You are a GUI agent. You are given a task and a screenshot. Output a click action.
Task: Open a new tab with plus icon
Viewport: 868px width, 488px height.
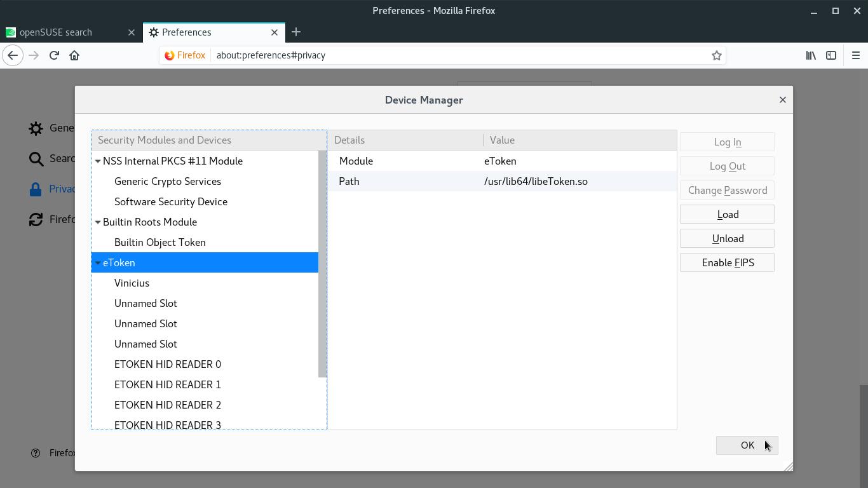click(x=296, y=32)
